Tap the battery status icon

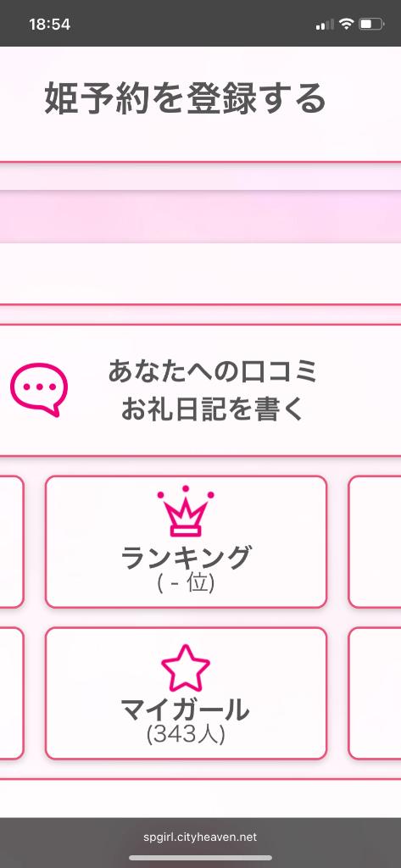click(371, 24)
